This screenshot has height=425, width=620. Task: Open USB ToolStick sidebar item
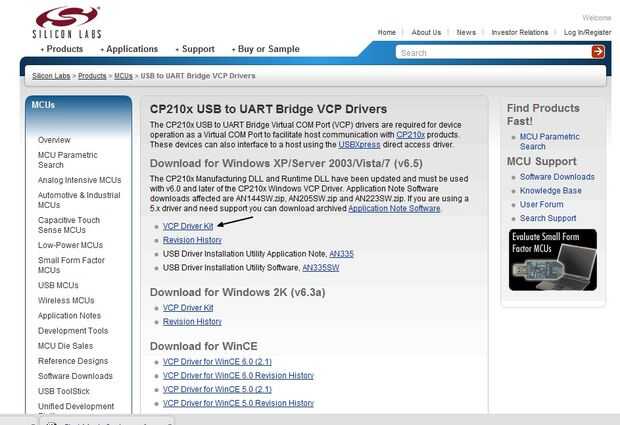pyautogui.click(x=64, y=391)
